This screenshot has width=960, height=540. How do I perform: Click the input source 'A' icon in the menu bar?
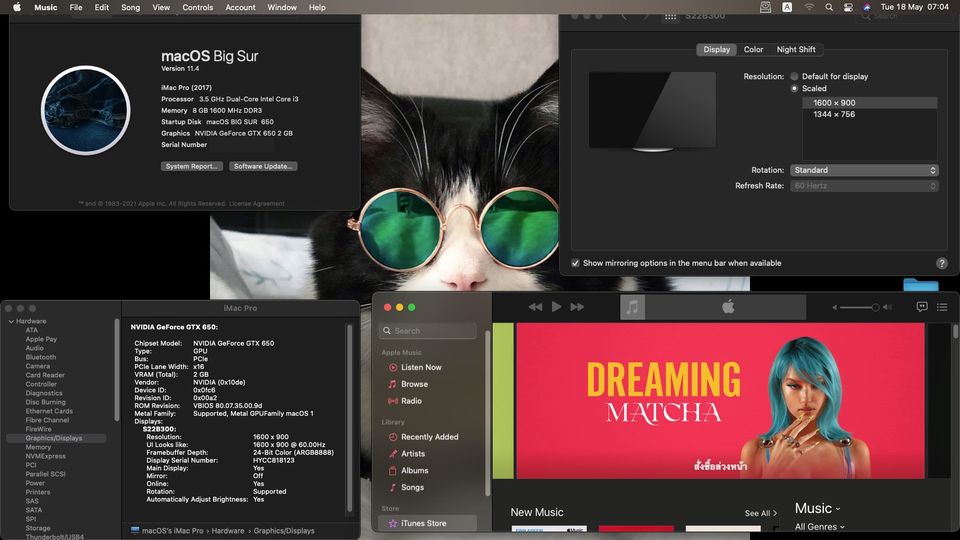click(x=787, y=7)
